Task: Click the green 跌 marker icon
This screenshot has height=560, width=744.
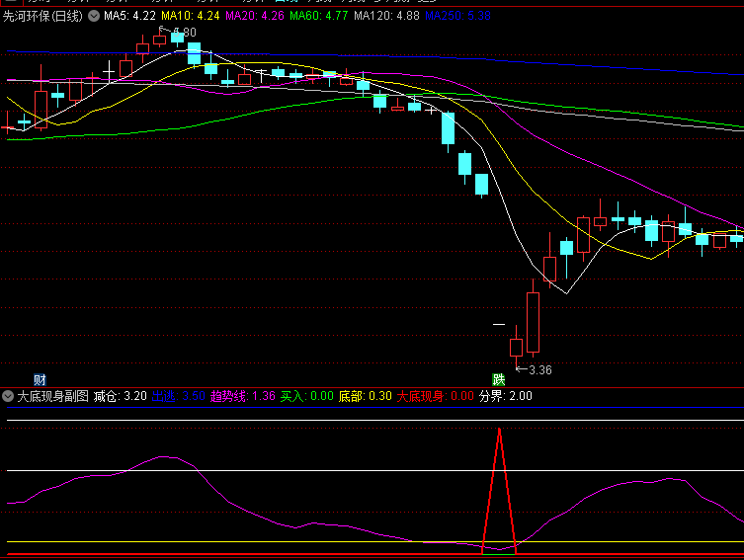Action: (x=499, y=379)
